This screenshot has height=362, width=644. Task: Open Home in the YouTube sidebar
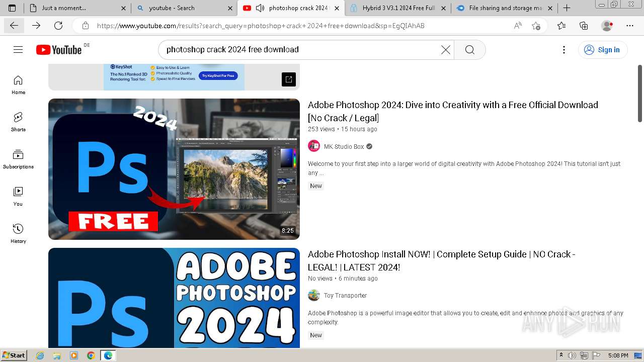point(18,85)
